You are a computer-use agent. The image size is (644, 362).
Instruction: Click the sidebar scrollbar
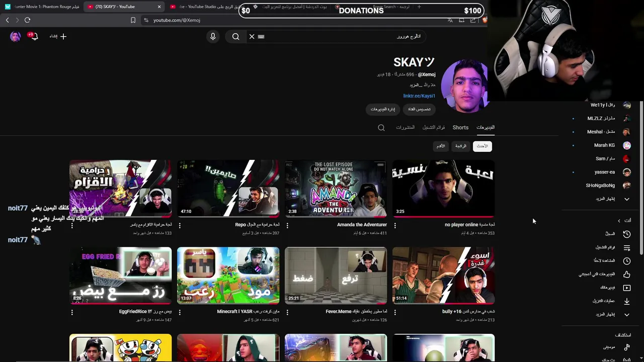point(641,177)
